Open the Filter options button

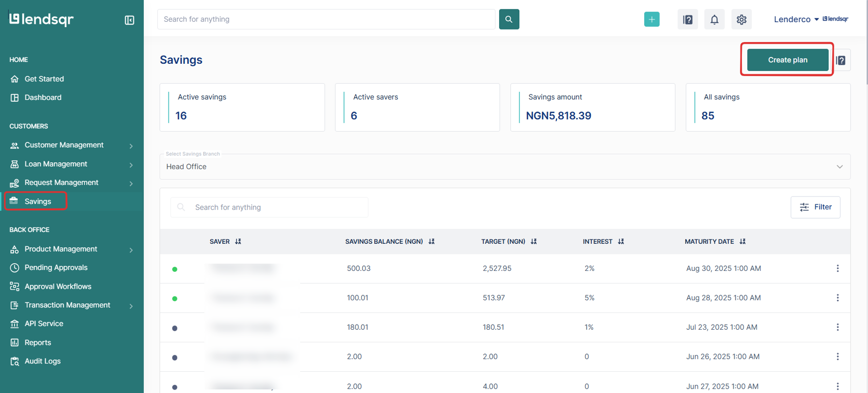(x=815, y=207)
